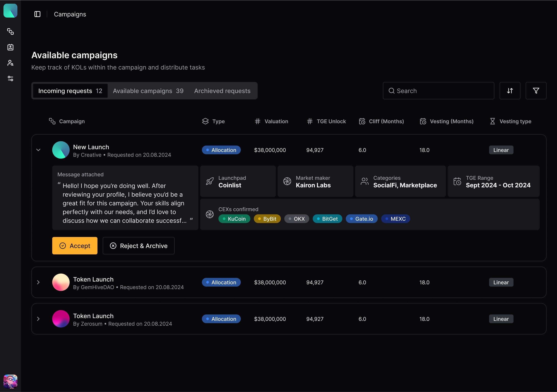Click the New Launch campaign avatar
Screen dimensions: 557x392
pos(61,150)
